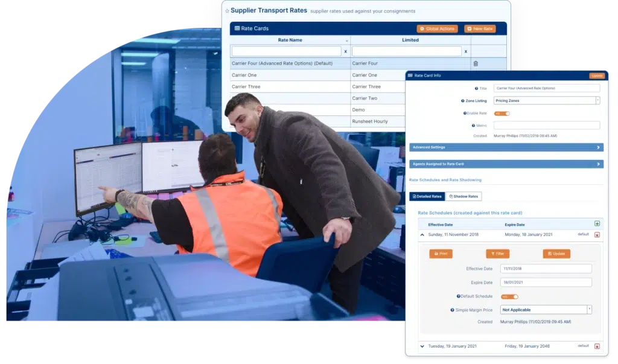
Task: Switch to the Shadow Rates tab
Action: click(x=464, y=196)
